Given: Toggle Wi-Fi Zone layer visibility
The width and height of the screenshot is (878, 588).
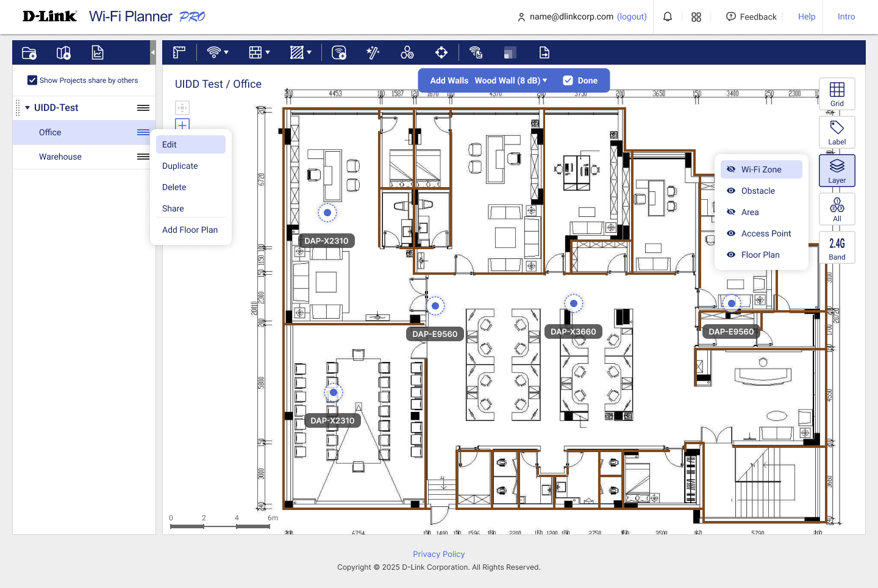Looking at the screenshot, I should [731, 169].
